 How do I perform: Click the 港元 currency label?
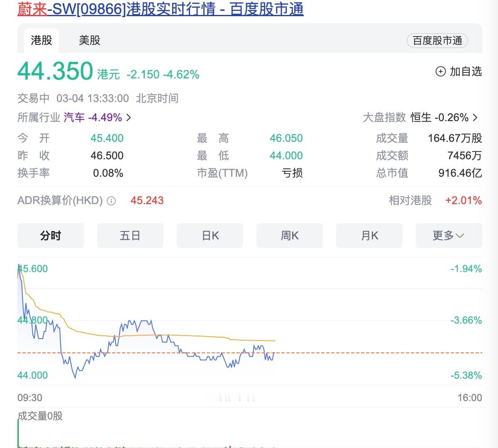point(108,75)
